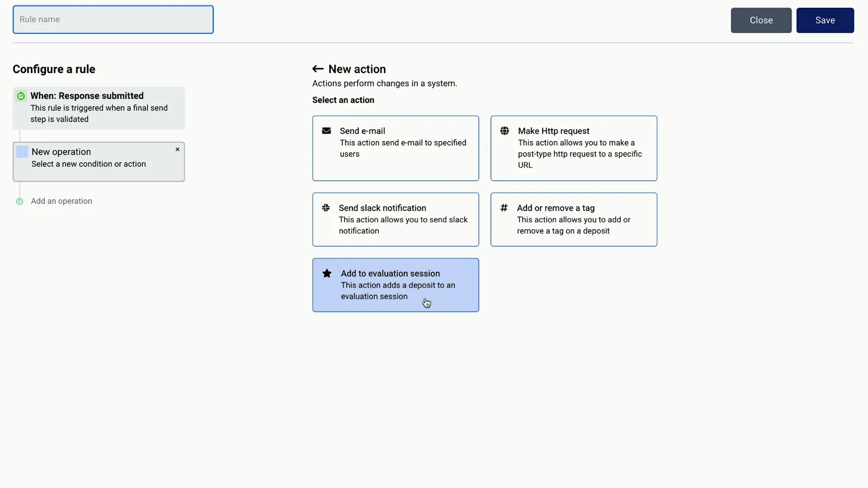
Task: Click the Save button
Action: coord(825,20)
